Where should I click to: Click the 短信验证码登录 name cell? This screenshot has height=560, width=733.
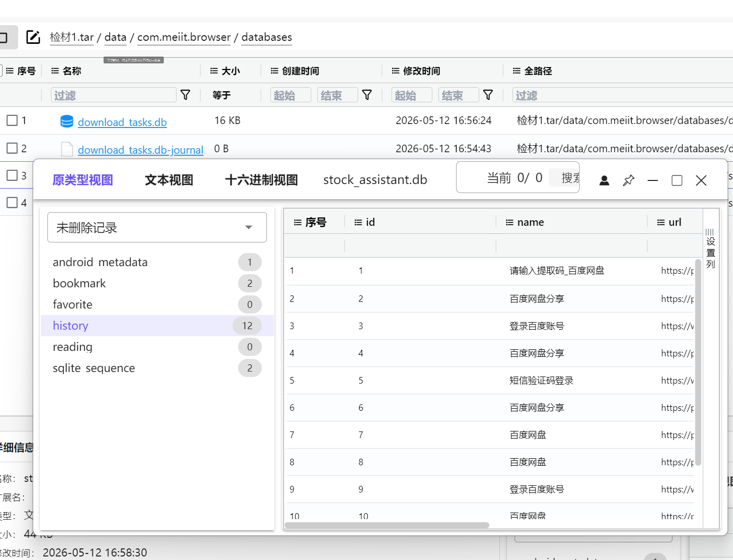[541, 381]
